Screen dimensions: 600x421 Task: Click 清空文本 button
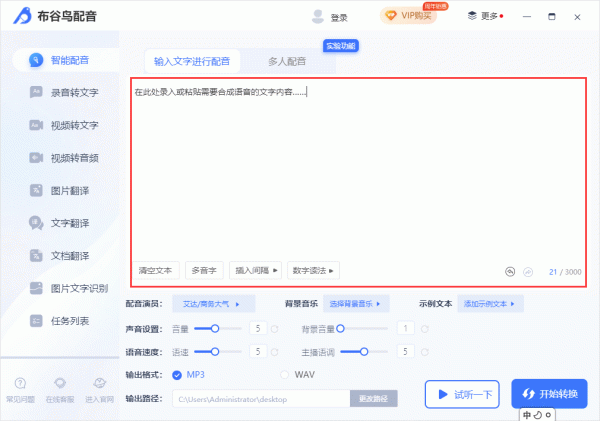[x=155, y=271]
